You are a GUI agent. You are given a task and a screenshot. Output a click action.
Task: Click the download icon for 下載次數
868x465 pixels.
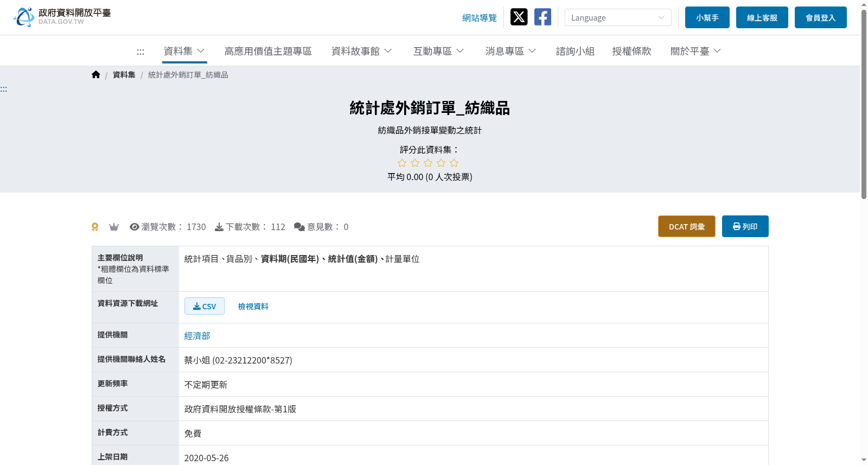(219, 227)
